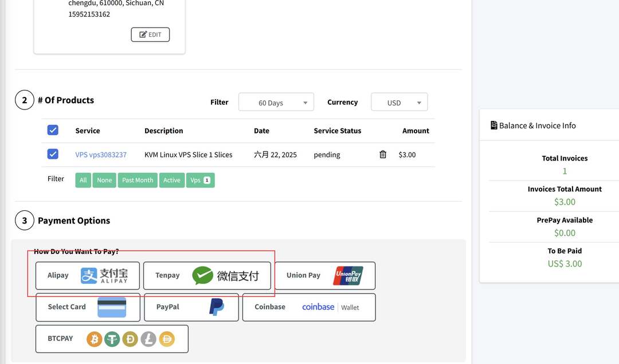Click the 'pending' service status

pos(327,155)
